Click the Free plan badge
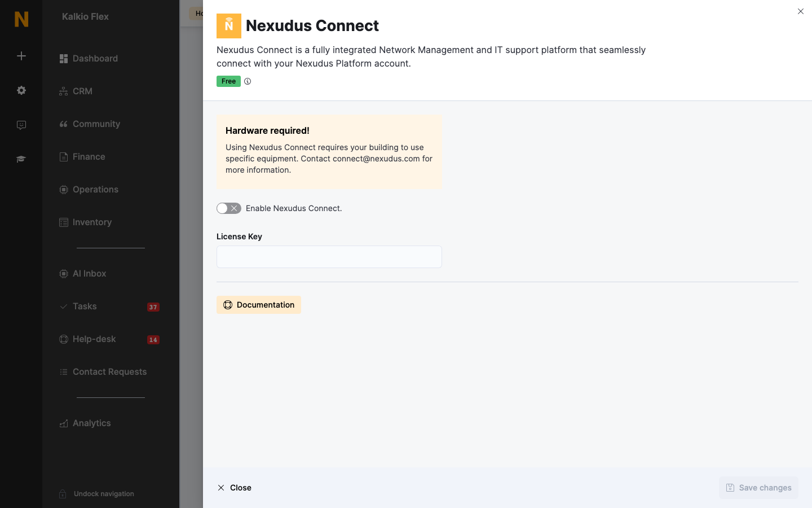The height and width of the screenshot is (508, 812). (228, 81)
